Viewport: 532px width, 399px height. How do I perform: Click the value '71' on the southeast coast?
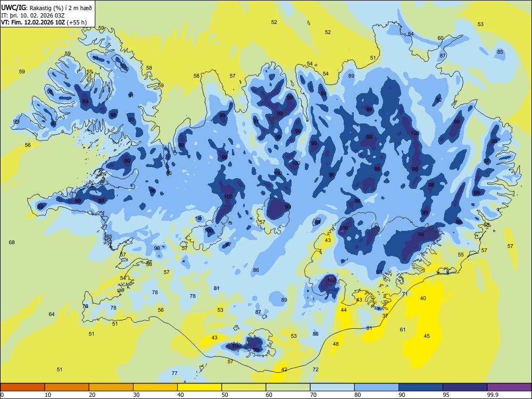pyautogui.click(x=405, y=294)
